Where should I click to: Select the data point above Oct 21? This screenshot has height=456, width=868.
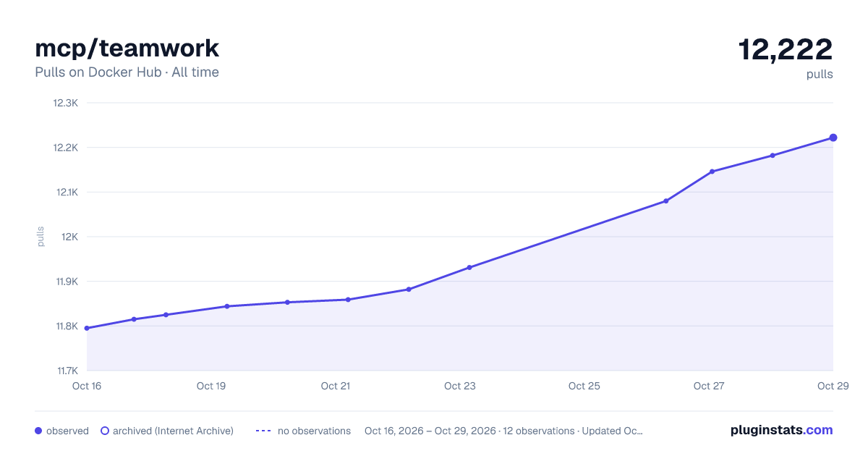point(348,300)
